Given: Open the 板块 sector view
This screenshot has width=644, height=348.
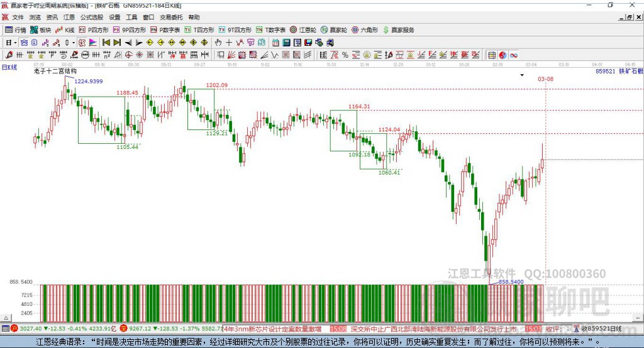Looking at the screenshot, I should (40, 30).
